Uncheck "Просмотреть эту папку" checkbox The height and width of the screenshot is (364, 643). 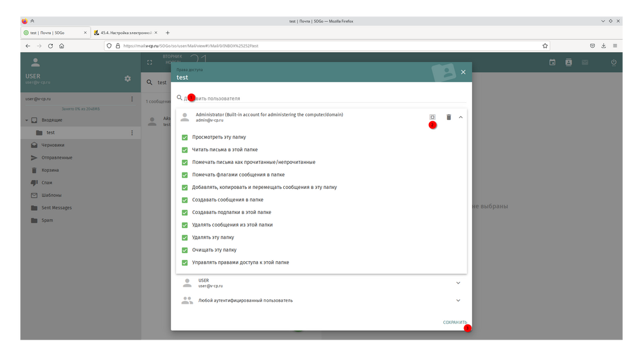tap(185, 137)
